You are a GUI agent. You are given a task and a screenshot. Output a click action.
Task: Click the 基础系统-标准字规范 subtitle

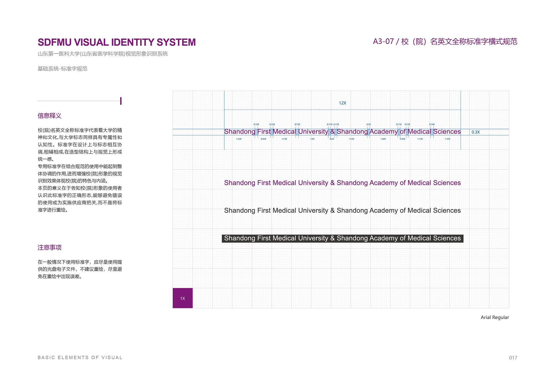[x=62, y=68]
